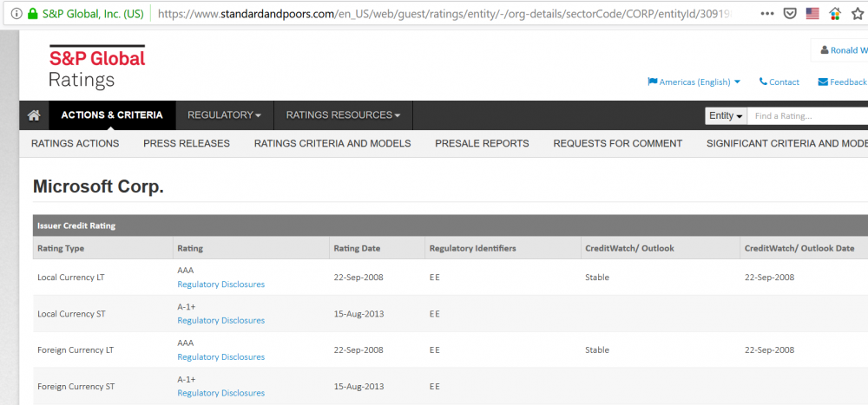Click the home icon in navigation bar
Screen dimensions: 868x405
tap(34, 115)
